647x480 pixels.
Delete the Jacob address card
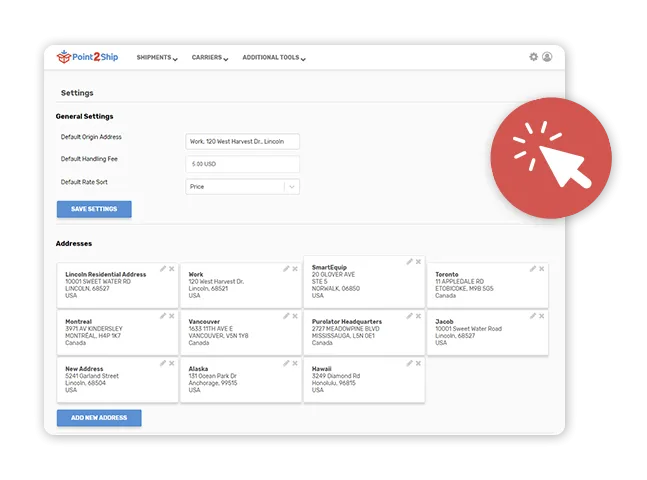[x=542, y=316]
